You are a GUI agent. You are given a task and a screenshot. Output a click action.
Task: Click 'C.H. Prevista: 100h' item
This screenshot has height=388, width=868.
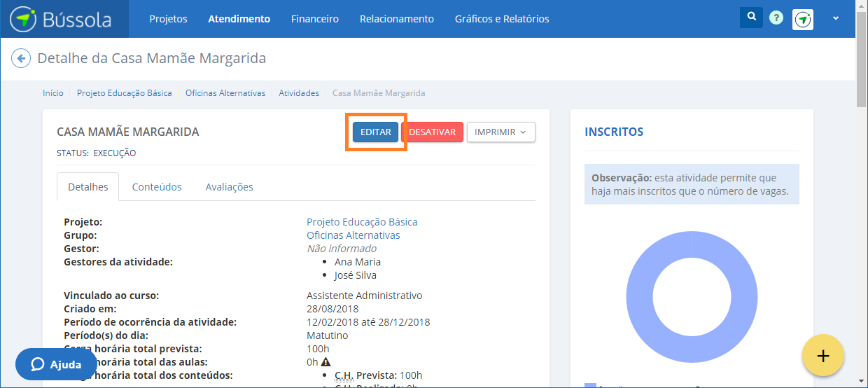[379, 375]
